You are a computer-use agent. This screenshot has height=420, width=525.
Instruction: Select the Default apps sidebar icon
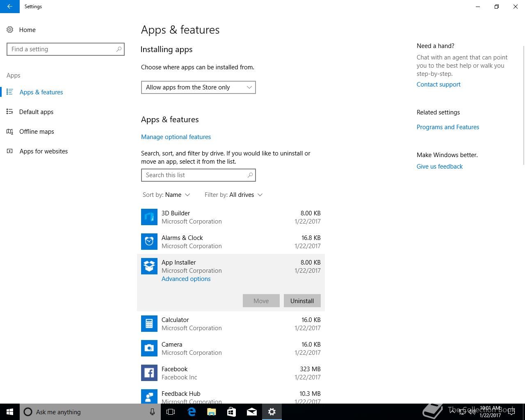(x=10, y=112)
